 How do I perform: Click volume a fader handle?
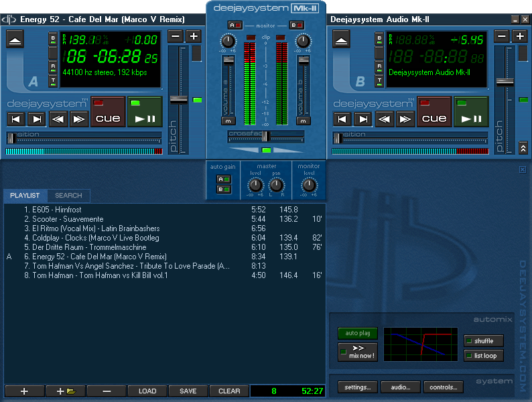tap(228, 61)
